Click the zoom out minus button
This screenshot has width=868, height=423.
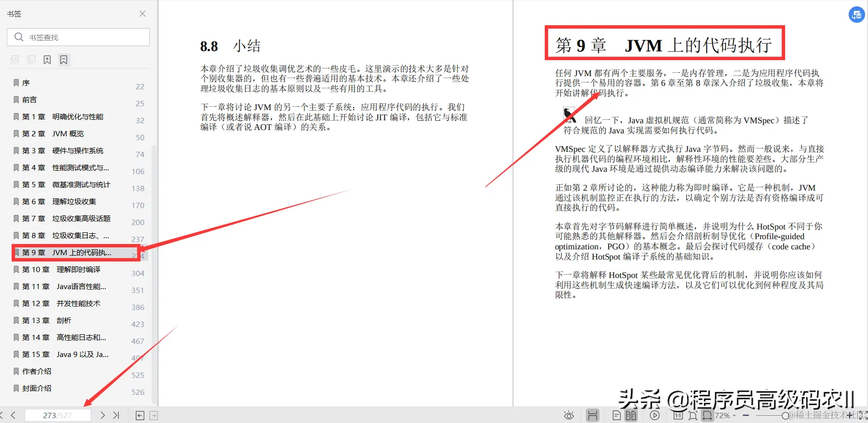746,415
